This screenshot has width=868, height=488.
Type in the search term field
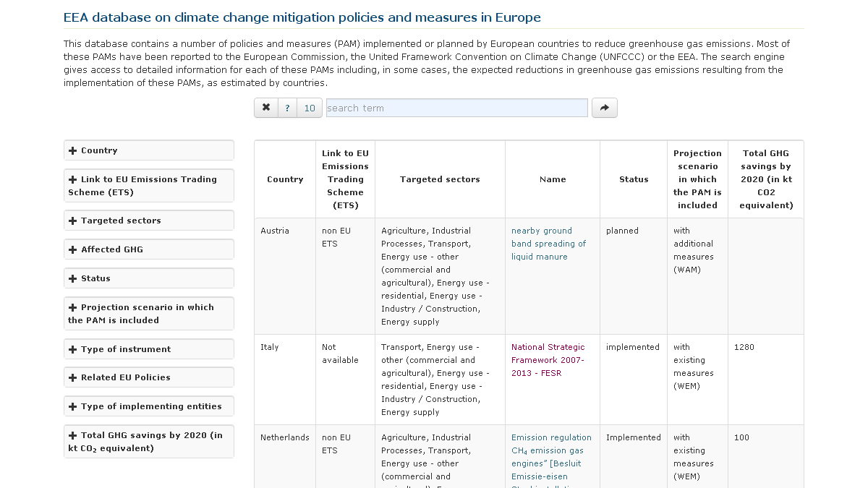[x=456, y=108]
